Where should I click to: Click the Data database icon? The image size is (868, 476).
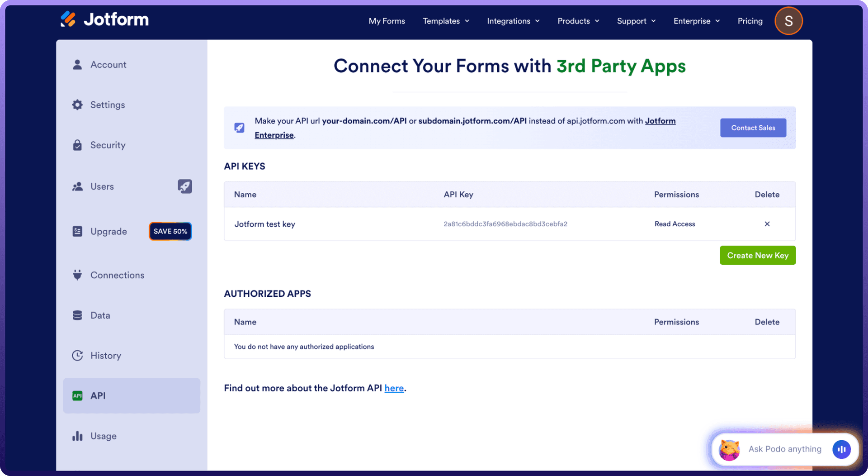[77, 315]
